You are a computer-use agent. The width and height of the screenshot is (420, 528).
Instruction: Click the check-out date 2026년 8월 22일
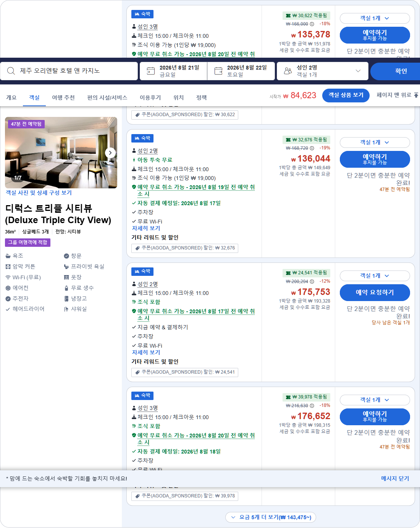[241, 71]
